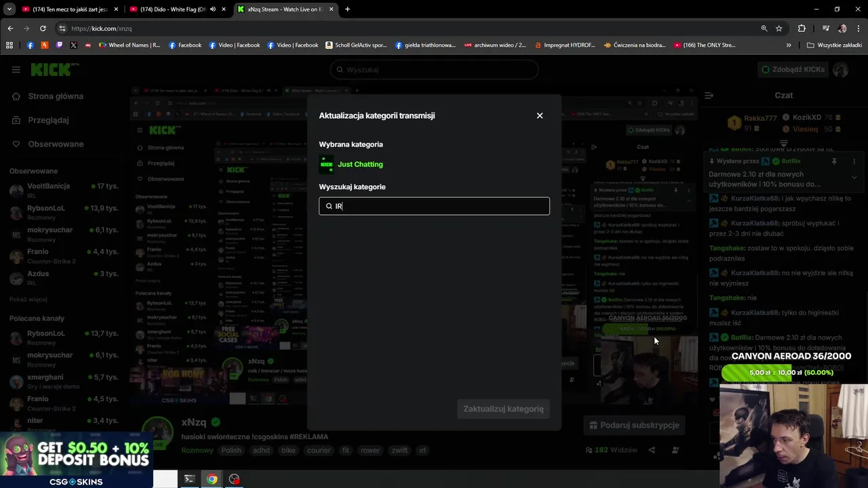The width and height of the screenshot is (868, 488).
Task: Open the Kick sidebar hamburger menu
Action: [x=16, y=69]
